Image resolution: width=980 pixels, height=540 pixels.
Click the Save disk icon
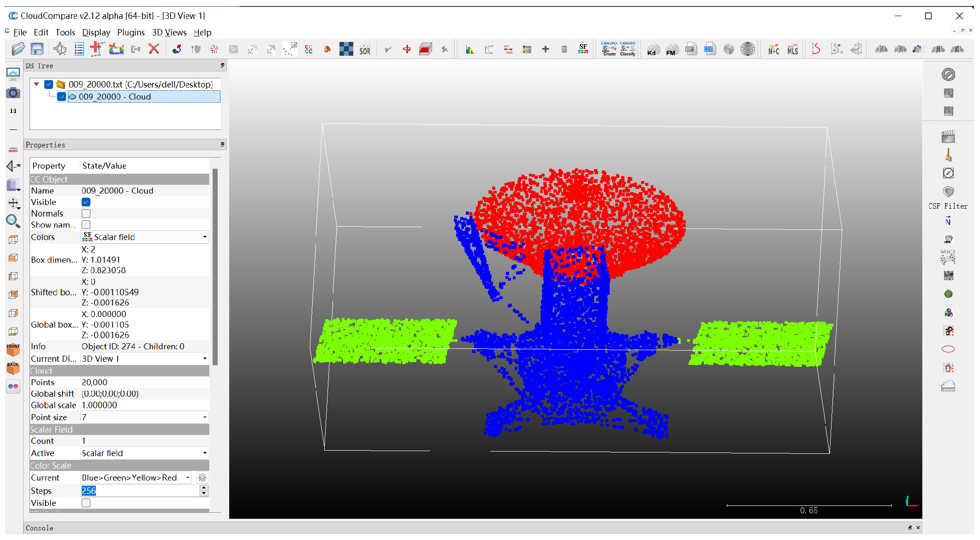pyautogui.click(x=37, y=49)
